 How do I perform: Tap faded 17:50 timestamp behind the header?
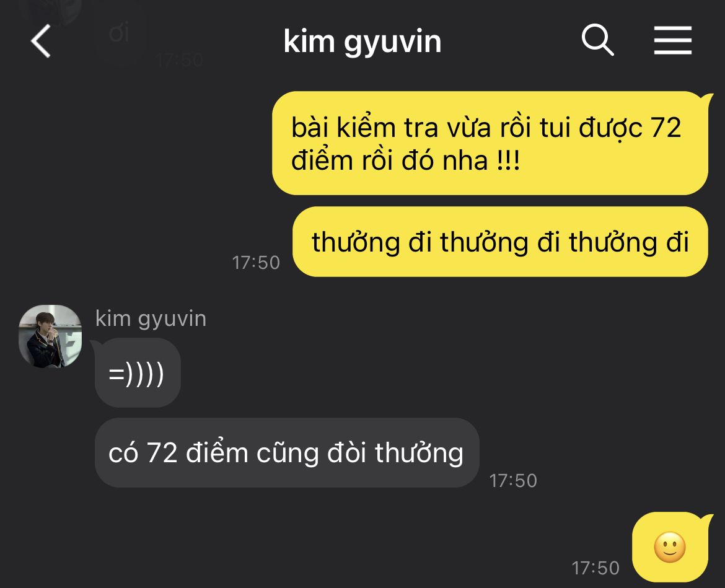[x=180, y=60]
